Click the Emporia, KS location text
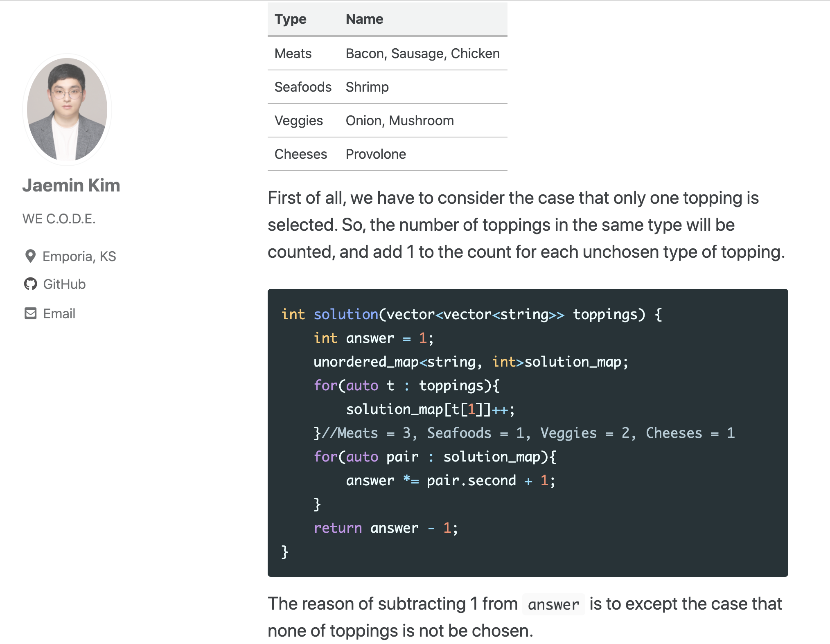This screenshot has height=644, width=830. 79,256
